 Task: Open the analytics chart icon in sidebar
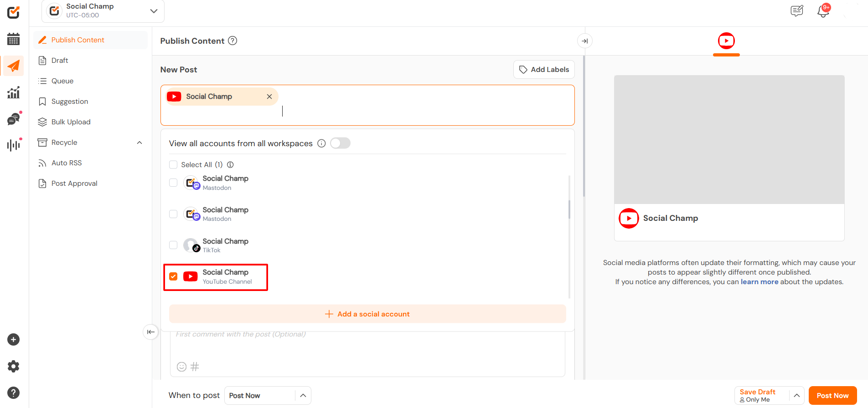click(x=14, y=92)
